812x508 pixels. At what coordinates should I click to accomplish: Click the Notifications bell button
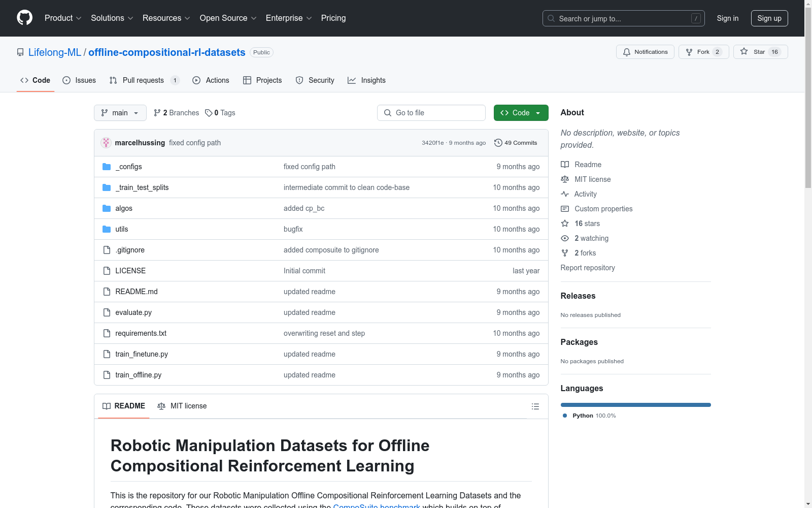[x=645, y=52]
